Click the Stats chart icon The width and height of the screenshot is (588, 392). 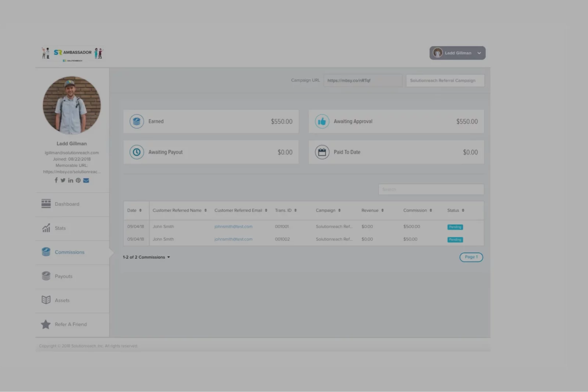46,228
